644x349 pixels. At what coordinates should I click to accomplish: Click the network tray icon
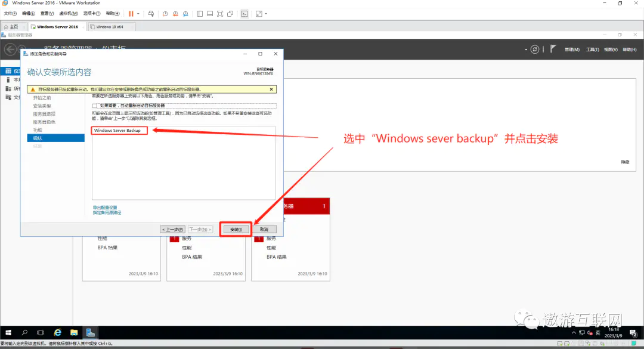(x=581, y=333)
